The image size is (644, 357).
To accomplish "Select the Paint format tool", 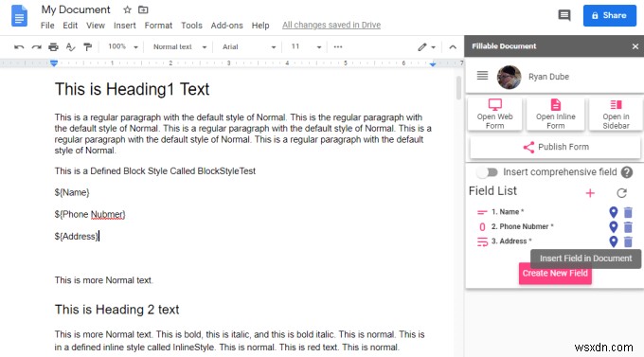I will (x=87, y=47).
